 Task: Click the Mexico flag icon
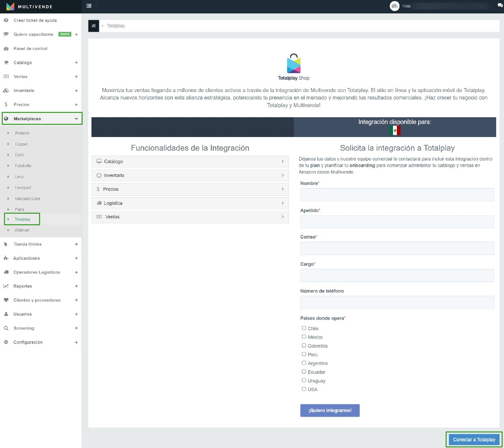click(395, 130)
